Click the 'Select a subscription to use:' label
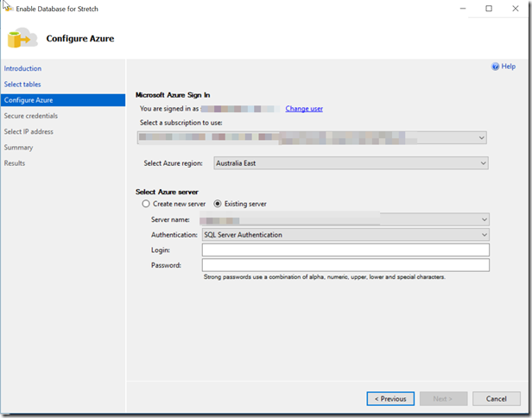The height and width of the screenshot is (418, 532). pyautogui.click(x=180, y=123)
